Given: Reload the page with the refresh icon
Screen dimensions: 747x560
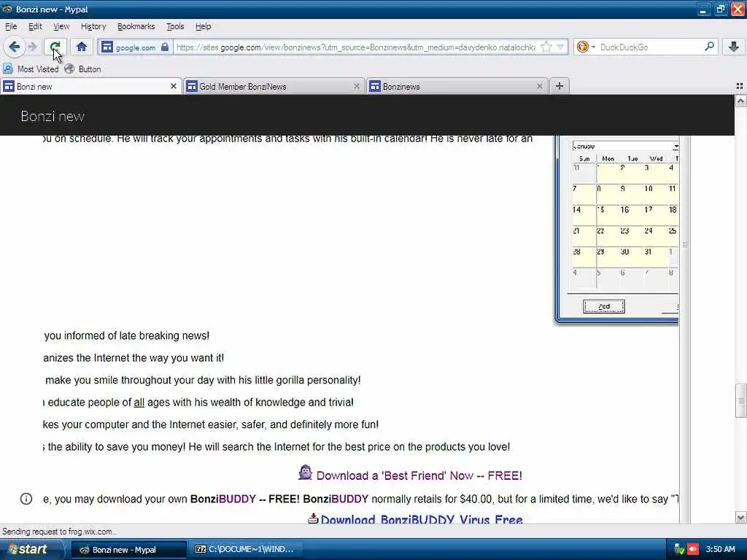Looking at the screenshot, I should click(55, 47).
